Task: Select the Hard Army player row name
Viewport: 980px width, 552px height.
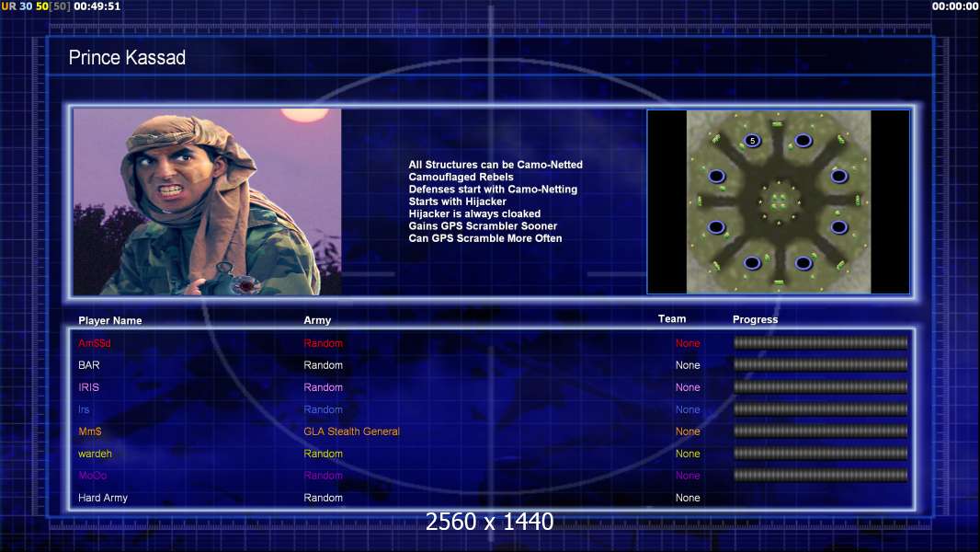Action: tap(102, 498)
